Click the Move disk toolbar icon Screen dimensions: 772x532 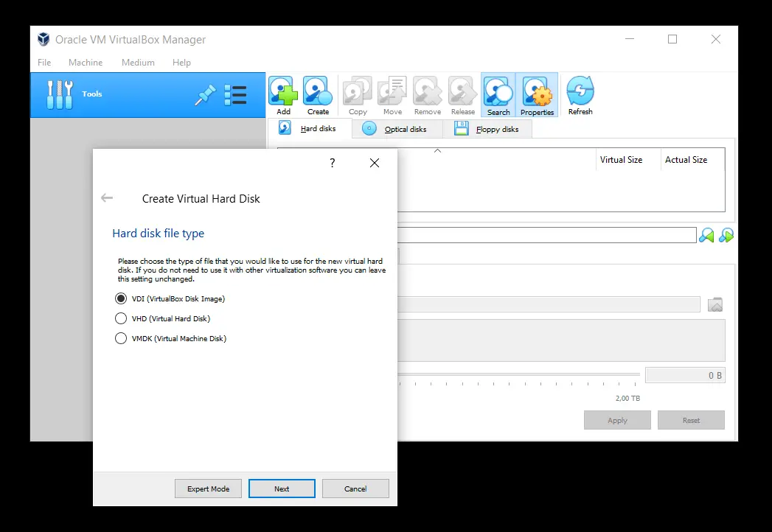pyautogui.click(x=392, y=96)
